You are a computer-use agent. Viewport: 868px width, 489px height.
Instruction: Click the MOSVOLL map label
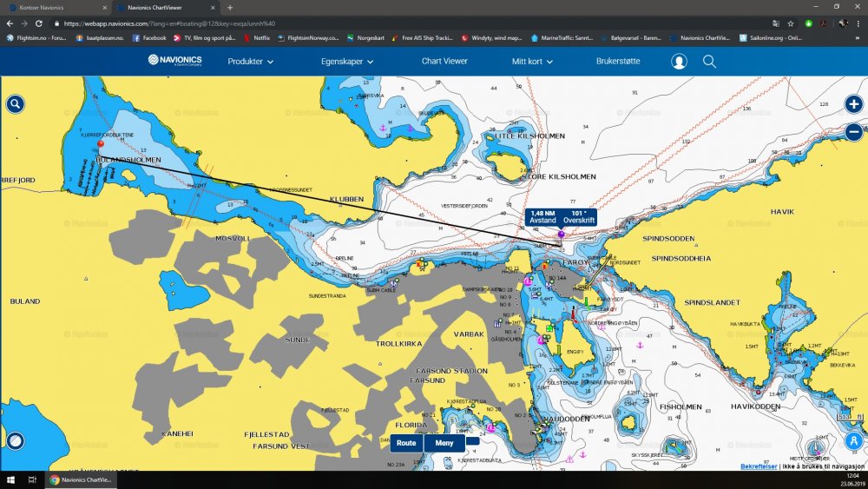tap(233, 239)
